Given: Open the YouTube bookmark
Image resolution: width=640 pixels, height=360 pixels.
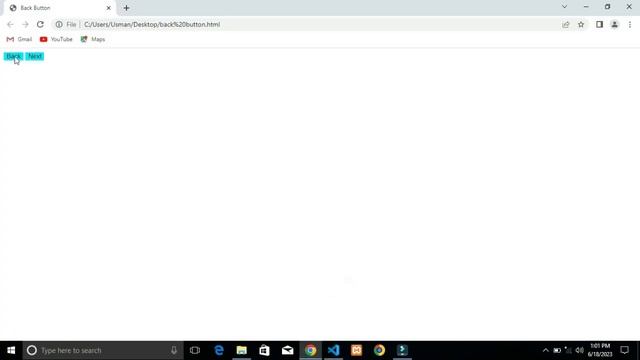Looking at the screenshot, I should point(56,39).
